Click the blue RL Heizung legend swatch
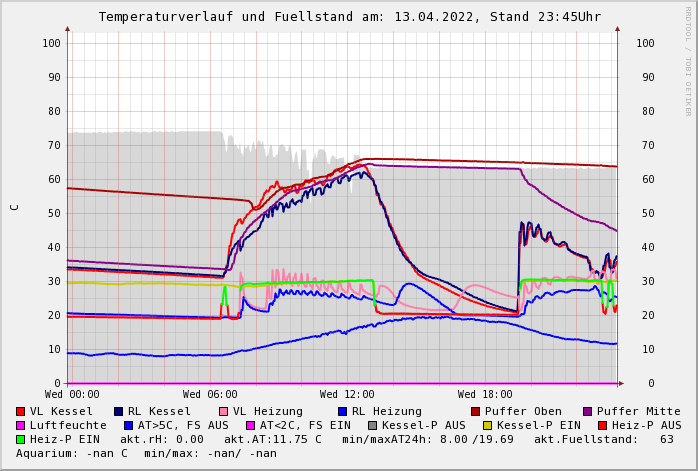This screenshot has width=698, height=471. [343, 411]
